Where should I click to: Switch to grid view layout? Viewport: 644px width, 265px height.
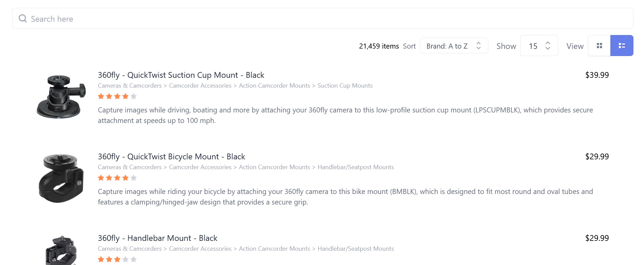click(599, 46)
